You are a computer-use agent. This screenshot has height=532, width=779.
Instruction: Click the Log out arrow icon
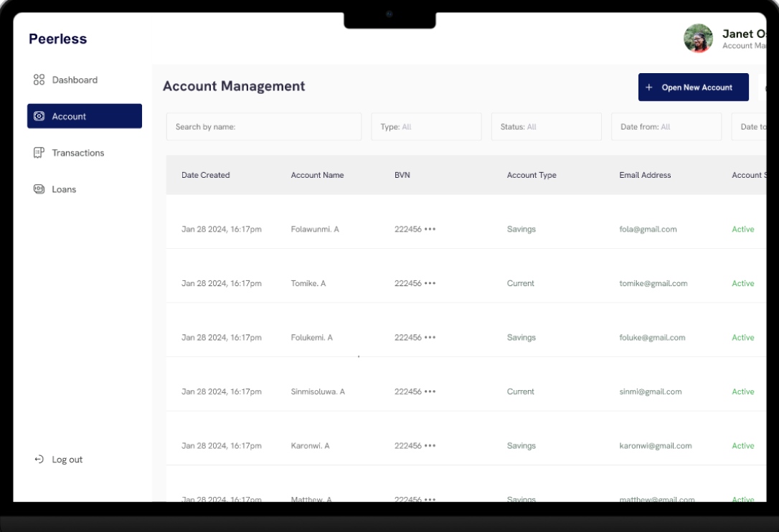point(39,460)
